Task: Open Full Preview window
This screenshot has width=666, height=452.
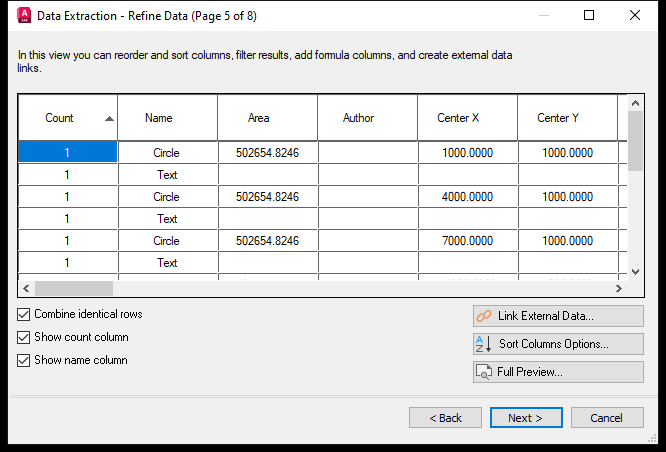Action: pos(558,372)
